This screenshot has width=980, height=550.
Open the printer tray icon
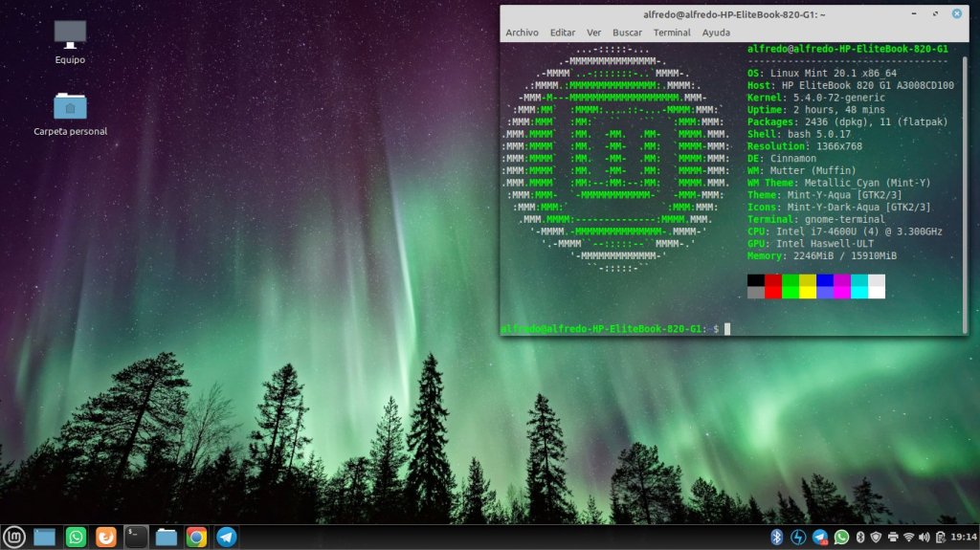pos(893,537)
